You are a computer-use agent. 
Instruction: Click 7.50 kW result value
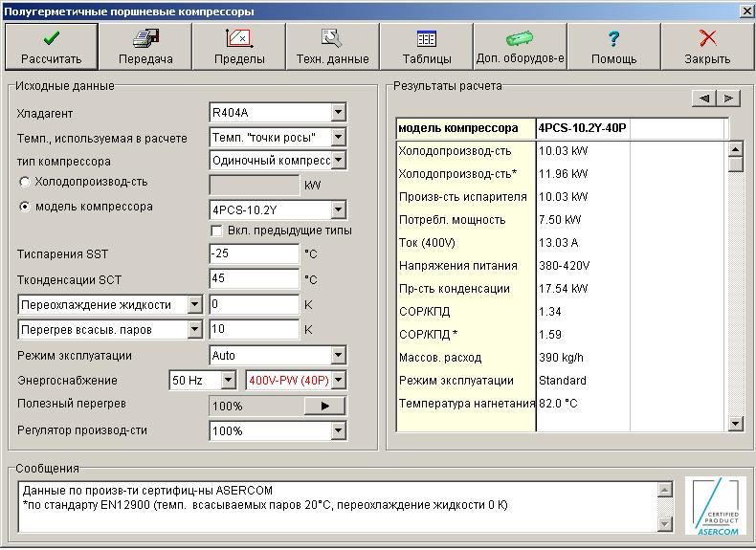tap(560, 220)
